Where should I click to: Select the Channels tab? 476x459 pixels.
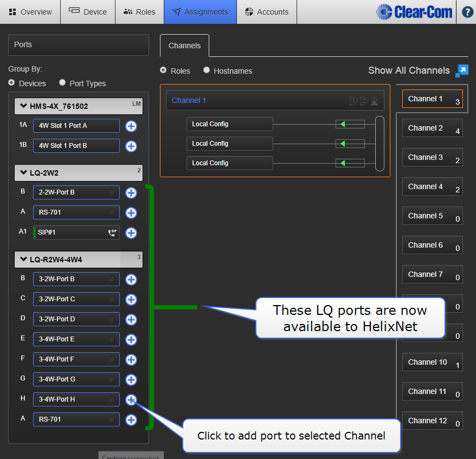(184, 46)
